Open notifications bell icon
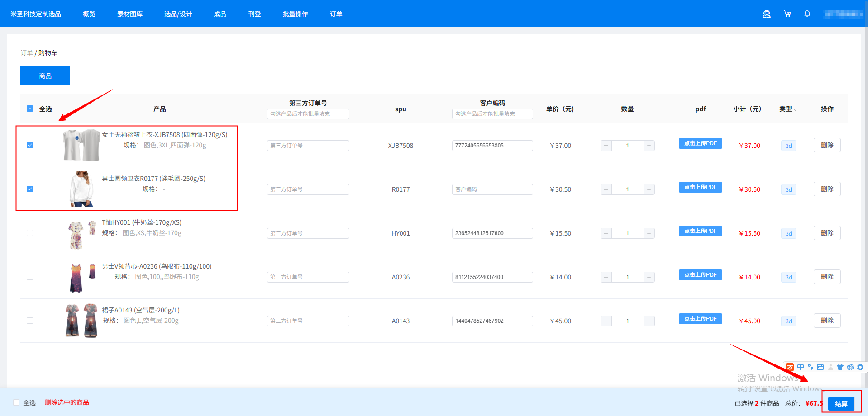 point(807,14)
